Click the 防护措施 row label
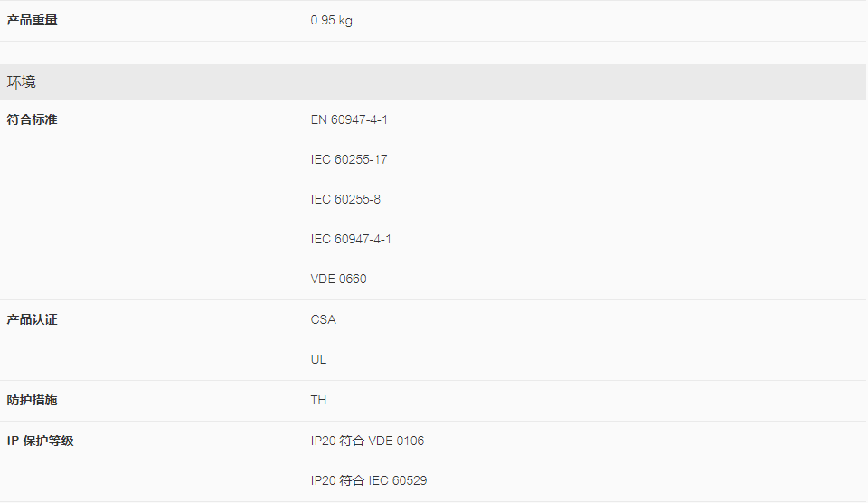 click(33, 400)
